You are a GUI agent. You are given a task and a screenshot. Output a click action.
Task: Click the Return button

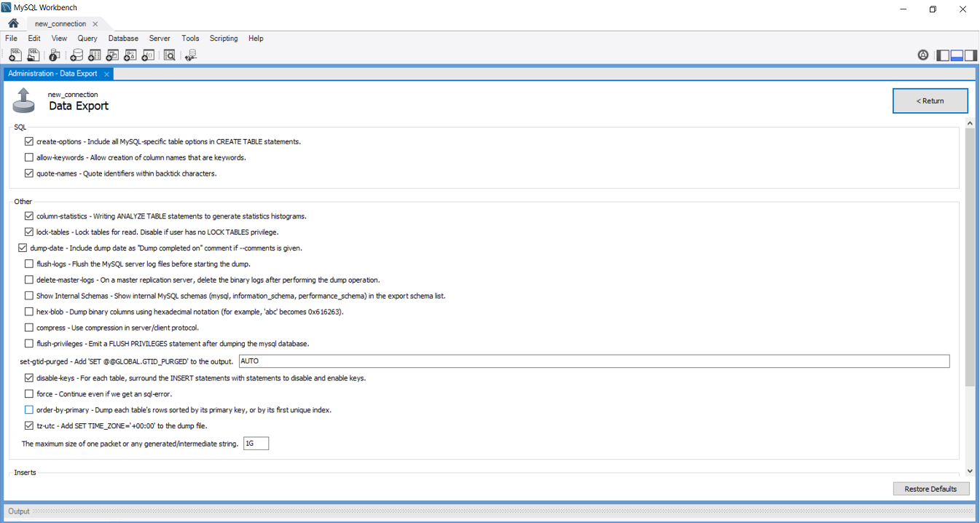pyautogui.click(x=930, y=101)
